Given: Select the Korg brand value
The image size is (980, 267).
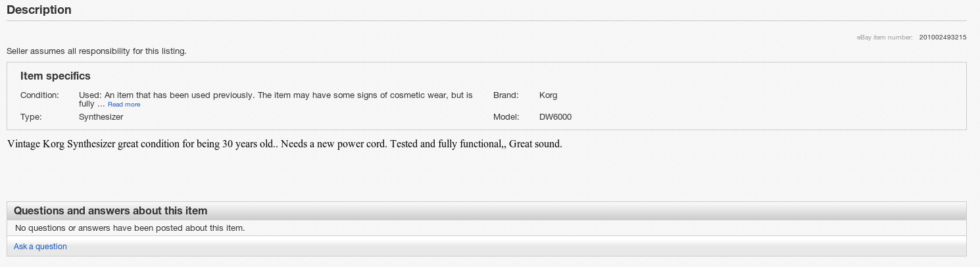Looking at the screenshot, I should click(x=548, y=95).
